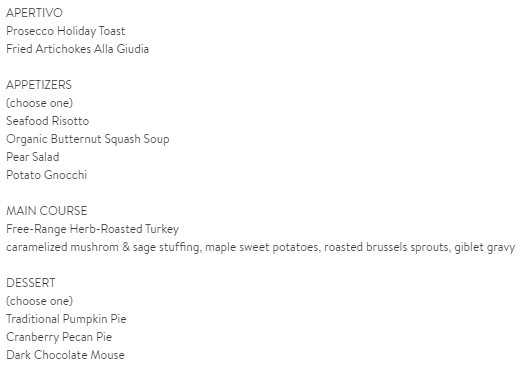
Task: Click the Cranberry Pecan Pie item
Action: point(59,337)
